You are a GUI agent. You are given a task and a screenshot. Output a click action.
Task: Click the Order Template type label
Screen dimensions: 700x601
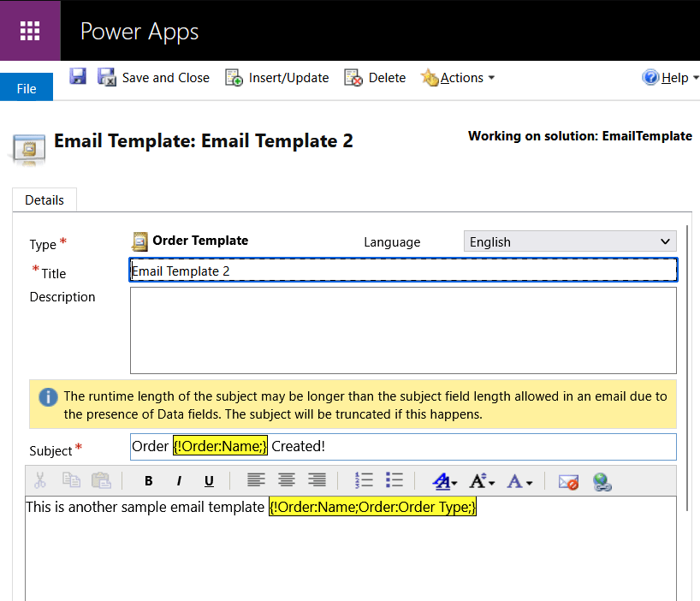[200, 241]
